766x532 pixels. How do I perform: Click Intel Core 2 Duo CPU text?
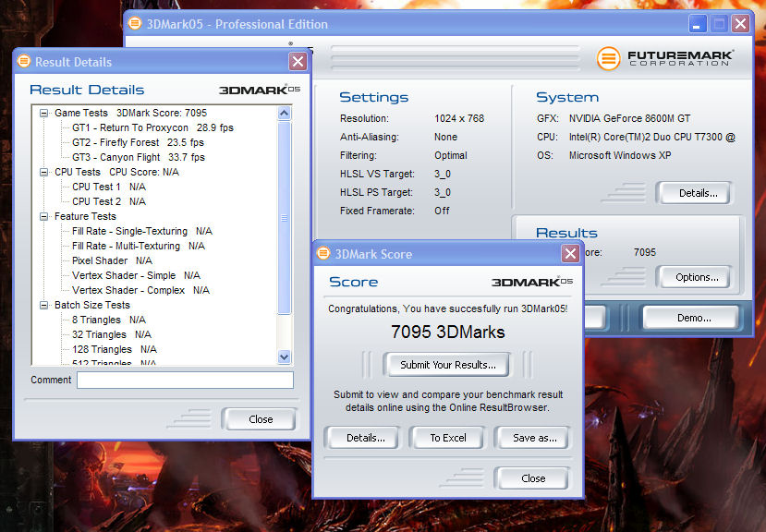(651, 137)
